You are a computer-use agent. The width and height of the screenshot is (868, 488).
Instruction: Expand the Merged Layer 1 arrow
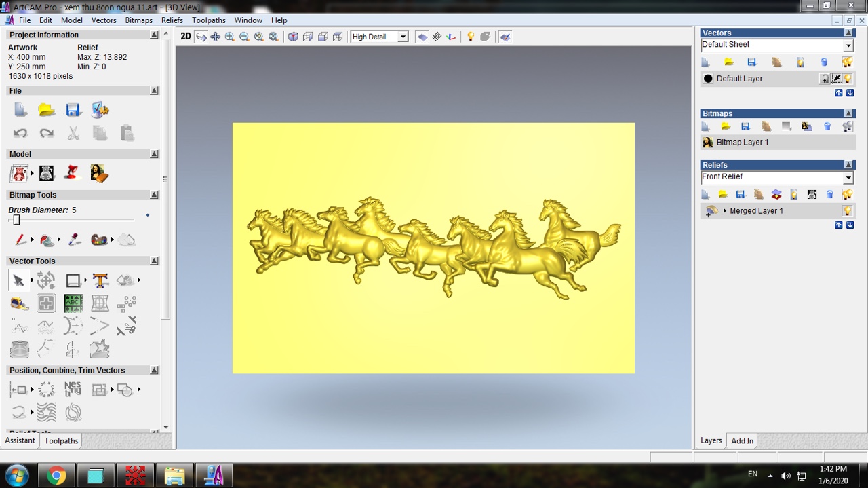click(725, 211)
